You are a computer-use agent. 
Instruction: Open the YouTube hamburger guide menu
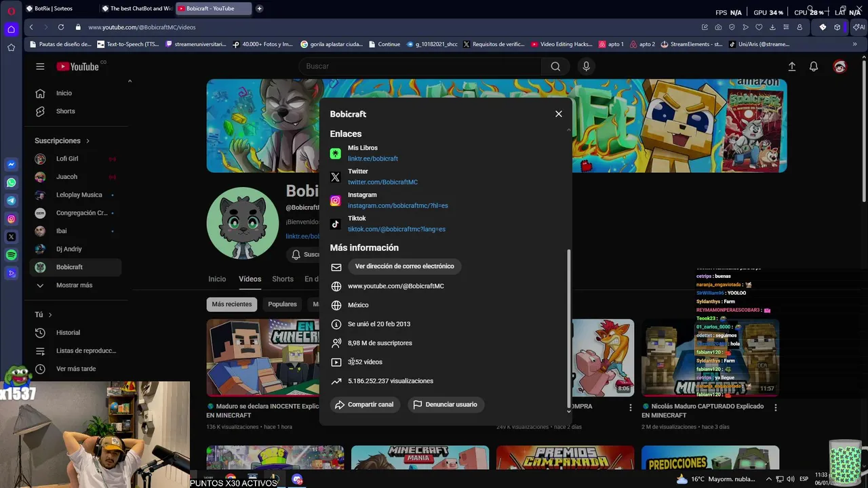click(40, 66)
